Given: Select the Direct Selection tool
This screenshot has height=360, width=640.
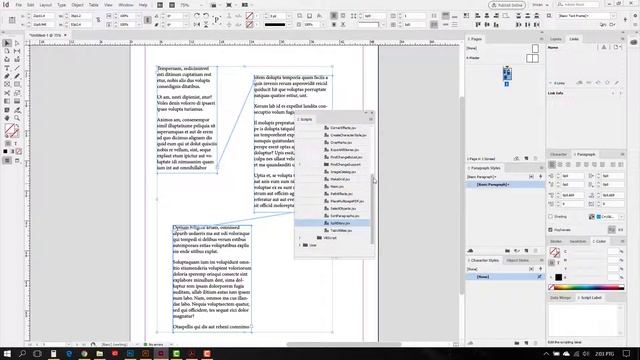Looking at the screenshot, I should click(17, 43).
